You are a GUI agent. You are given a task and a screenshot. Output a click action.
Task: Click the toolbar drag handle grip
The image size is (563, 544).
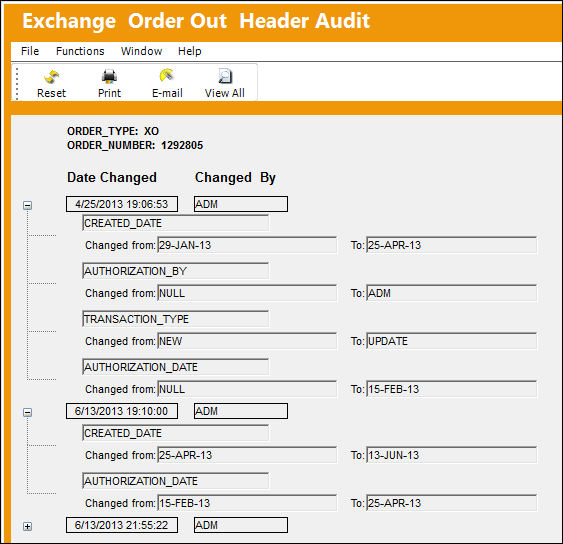(x=17, y=83)
